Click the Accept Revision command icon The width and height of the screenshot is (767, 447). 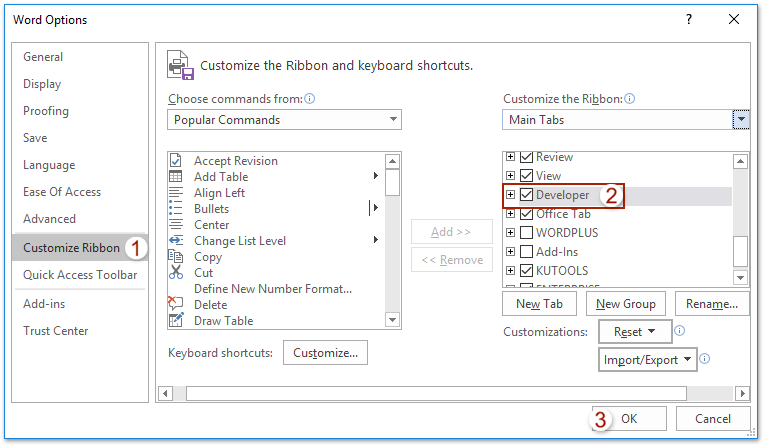[x=176, y=160]
